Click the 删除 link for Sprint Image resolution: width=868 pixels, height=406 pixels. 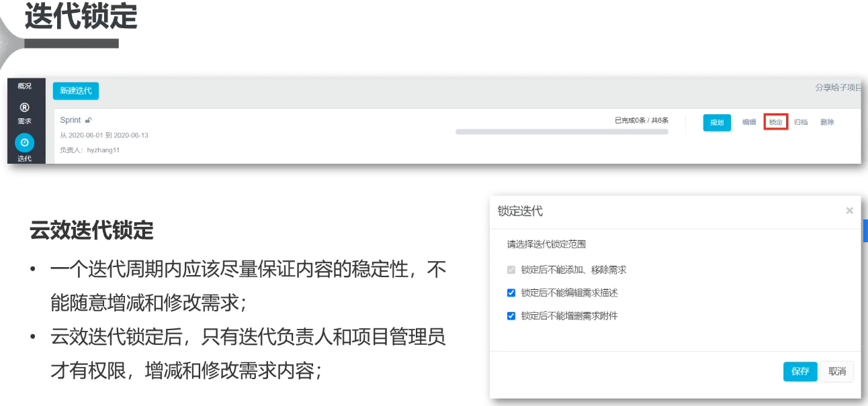pyautogui.click(x=827, y=123)
